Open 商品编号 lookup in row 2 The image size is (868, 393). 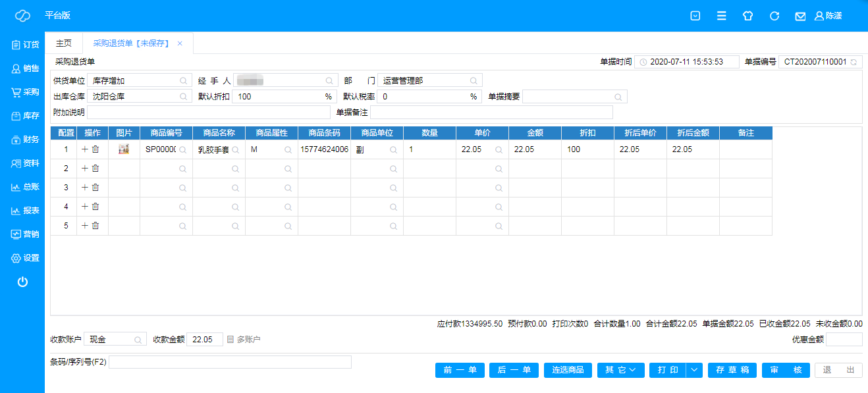click(182, 169)
